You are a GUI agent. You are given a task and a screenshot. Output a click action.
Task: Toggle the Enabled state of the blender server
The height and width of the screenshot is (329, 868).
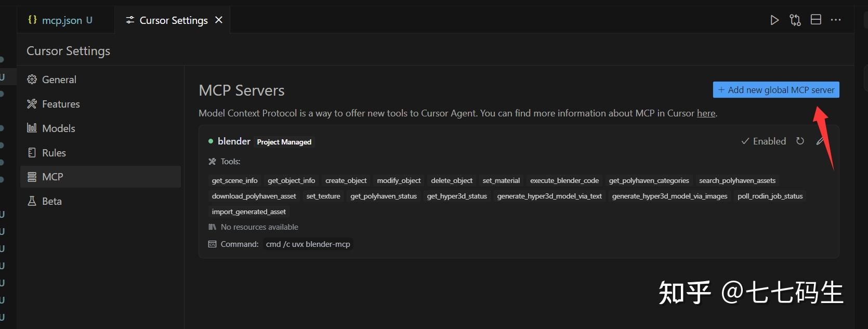point(763,141)
